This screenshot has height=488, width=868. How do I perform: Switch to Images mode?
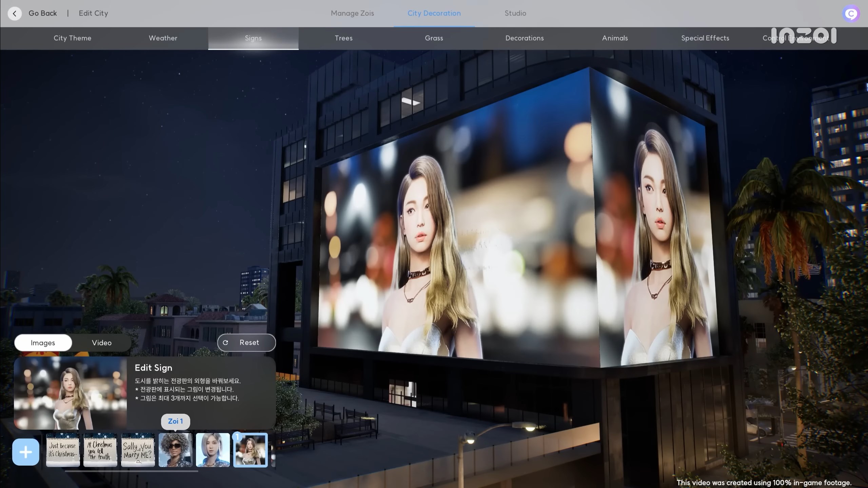tap(43, 343)
